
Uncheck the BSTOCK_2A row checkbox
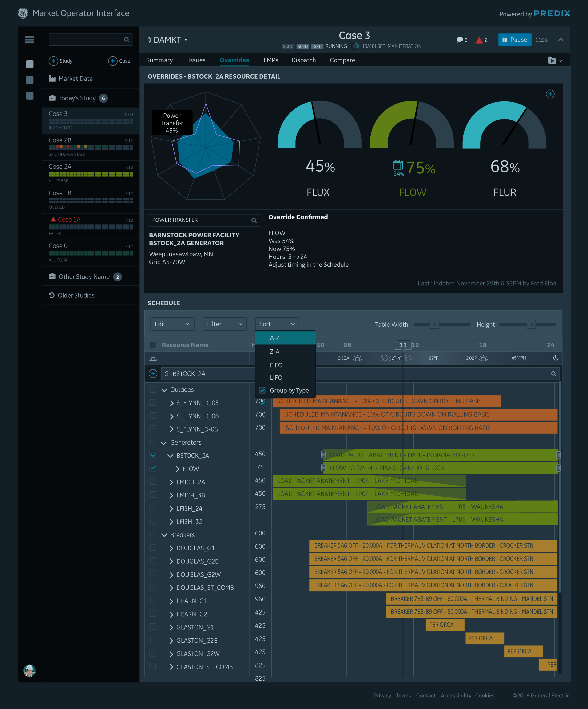pyautogui.click(x=153, y=455)
